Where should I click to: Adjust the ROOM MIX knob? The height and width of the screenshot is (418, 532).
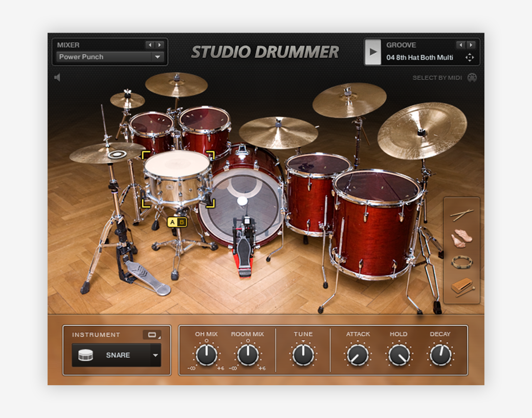pyautogui.click(x=248, y=355)
